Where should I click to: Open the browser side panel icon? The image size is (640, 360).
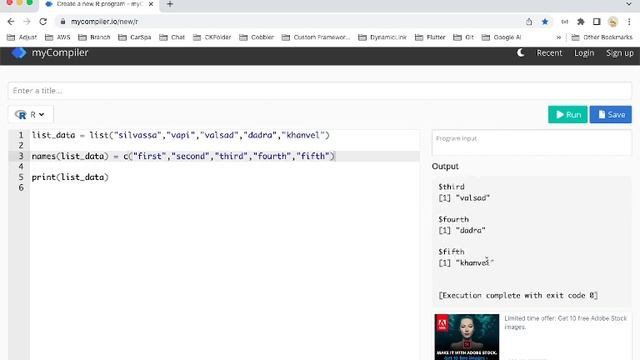tap(596, 22)
